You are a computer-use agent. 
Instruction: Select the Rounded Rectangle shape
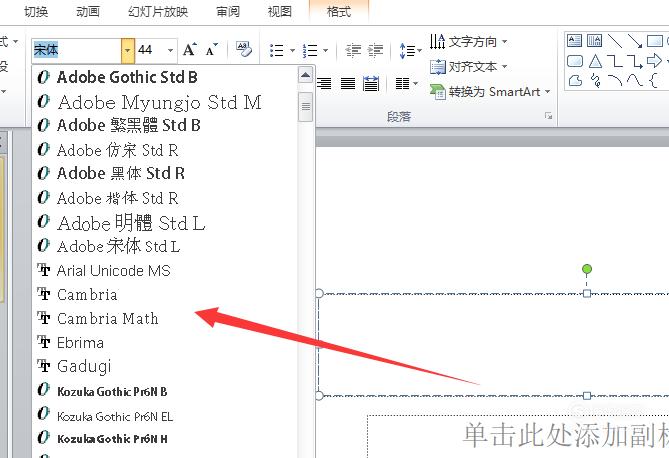[575, 61]
